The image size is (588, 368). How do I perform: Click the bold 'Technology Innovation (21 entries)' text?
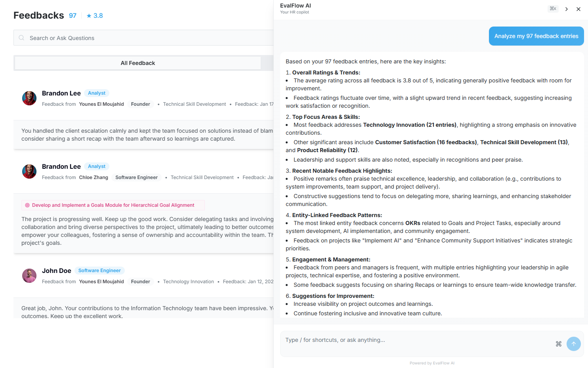tap(410, 125)
